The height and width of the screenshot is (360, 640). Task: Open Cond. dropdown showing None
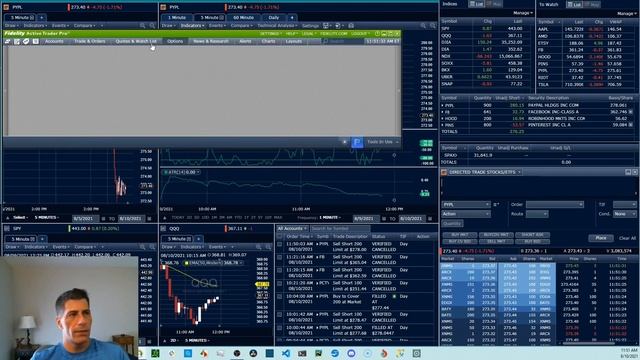click(x=624, y=214)
